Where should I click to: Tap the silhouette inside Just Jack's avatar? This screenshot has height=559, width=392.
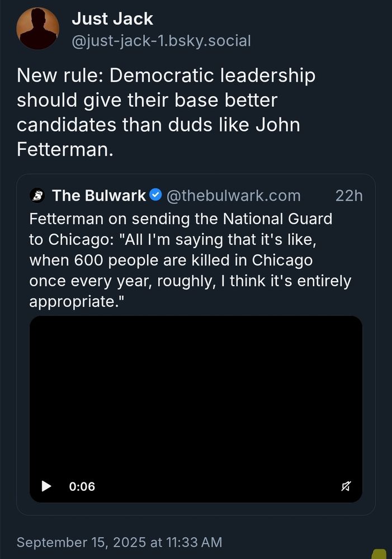(37, 27)
